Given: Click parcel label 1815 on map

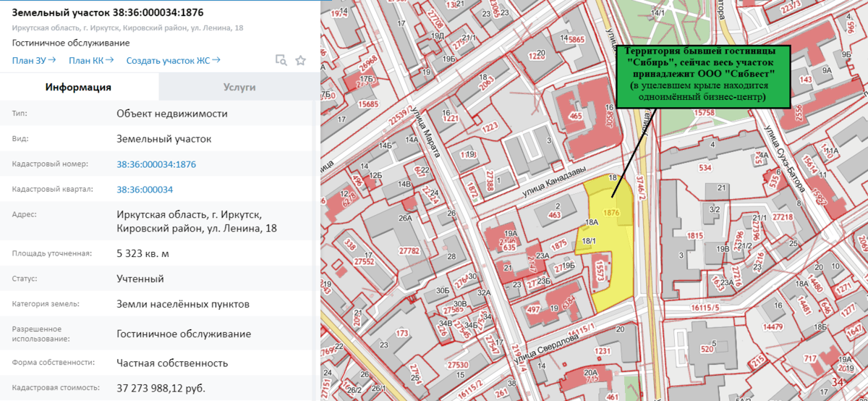Looking at the screenshot, I should [696, 236].
